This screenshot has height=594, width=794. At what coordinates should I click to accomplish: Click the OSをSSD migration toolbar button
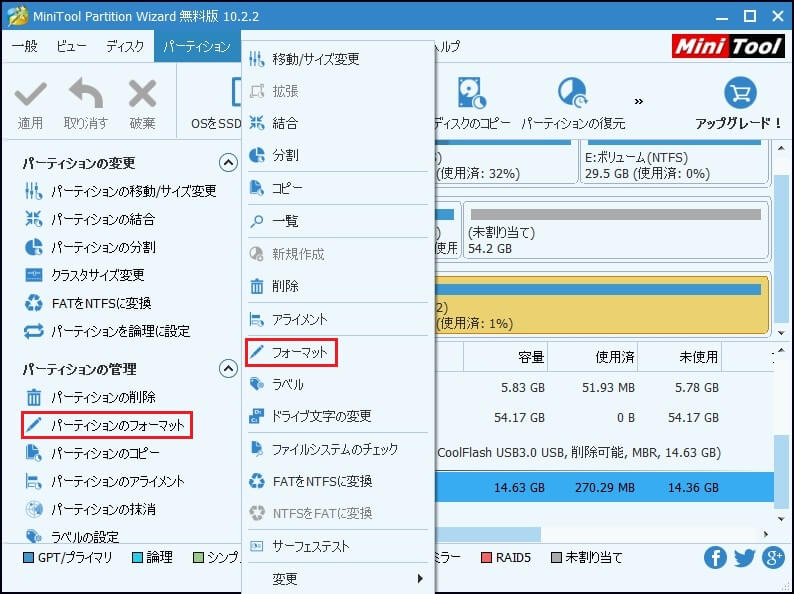216,104
